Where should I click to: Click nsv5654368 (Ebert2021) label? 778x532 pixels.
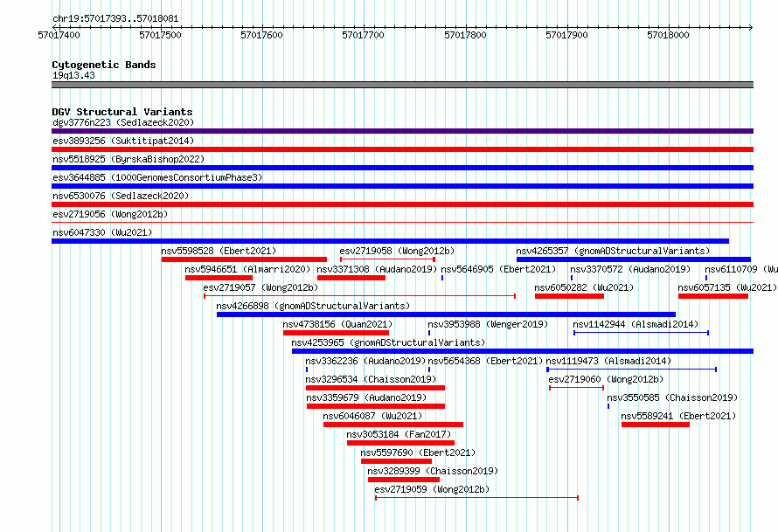(x=485, y=361)
